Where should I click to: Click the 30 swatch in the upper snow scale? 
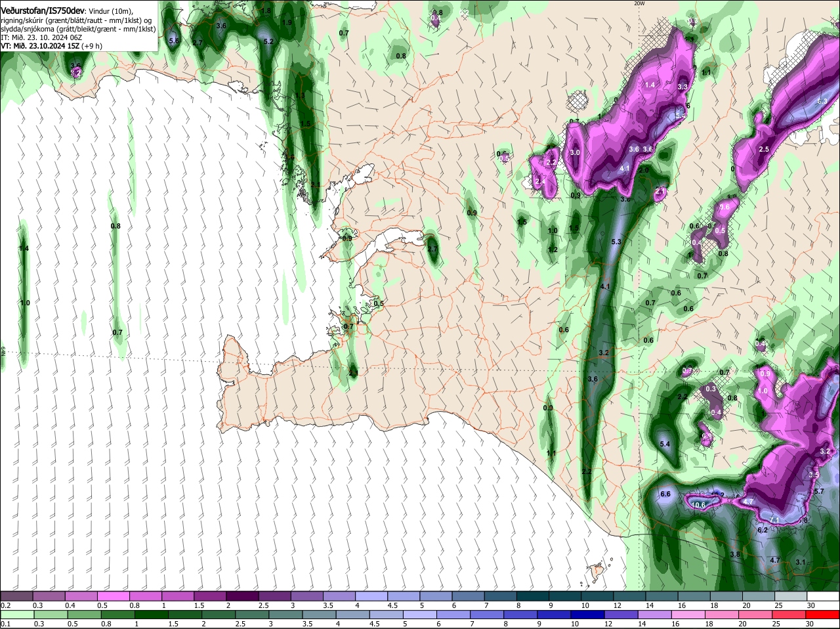823,596
